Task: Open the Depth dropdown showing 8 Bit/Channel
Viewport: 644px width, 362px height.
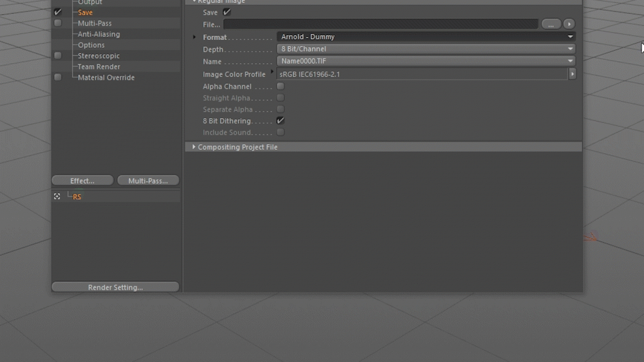Action: pyautogui.click(x=425, y=49)
